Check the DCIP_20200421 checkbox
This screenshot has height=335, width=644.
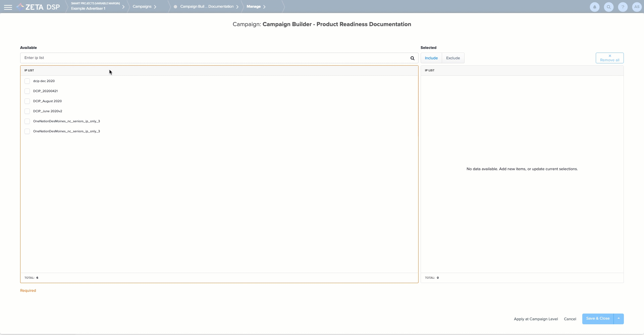click(x=27, y=91)
